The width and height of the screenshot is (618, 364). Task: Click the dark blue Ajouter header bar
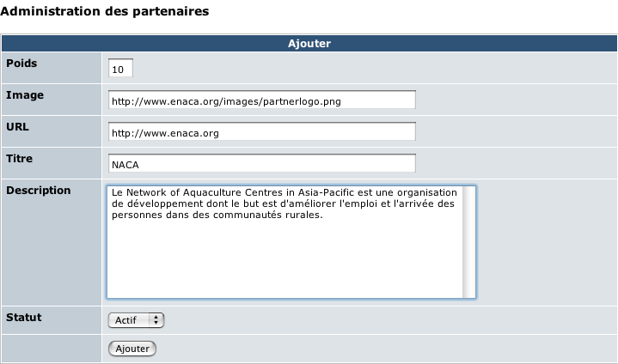click(x=309, y=43)
